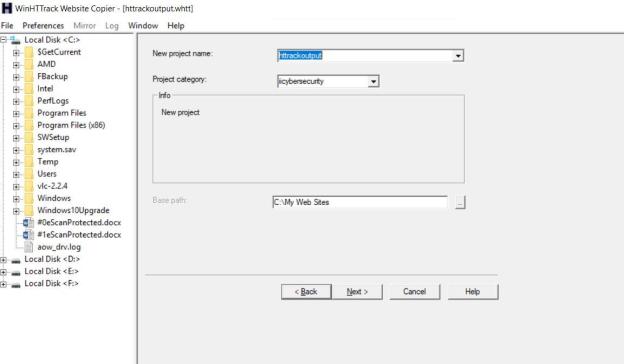This screenshot has width=624, height=364.
Task: Select the aow_drv.log file icon
Action: (x=29, y=247)
